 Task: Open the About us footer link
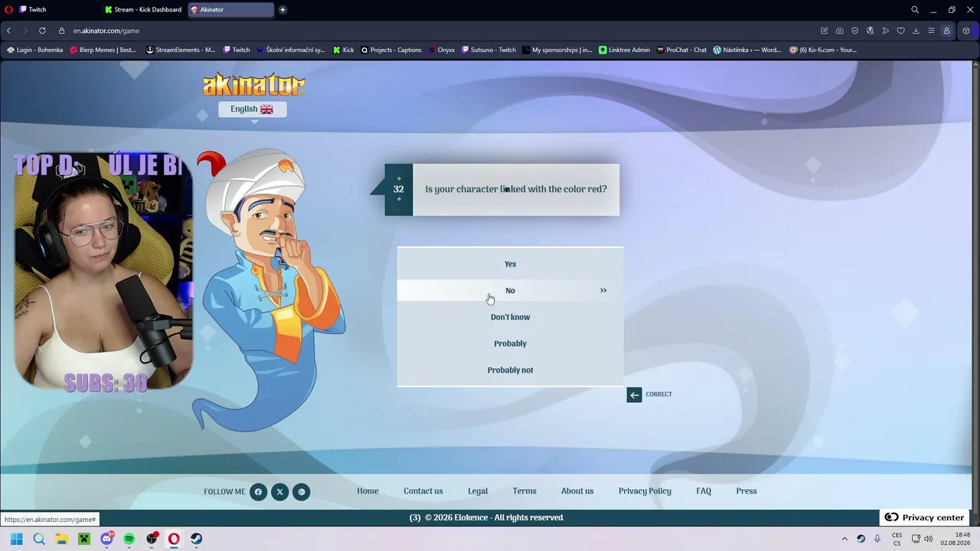577,491
